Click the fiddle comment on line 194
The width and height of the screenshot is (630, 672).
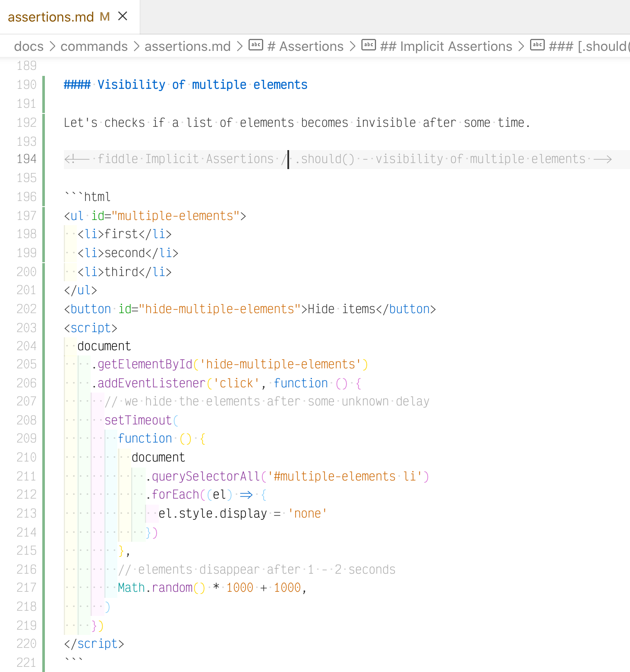338,159
